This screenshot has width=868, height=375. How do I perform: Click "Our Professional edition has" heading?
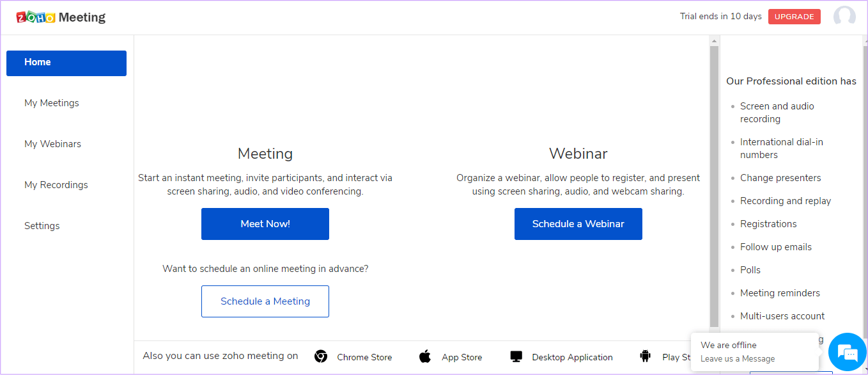click(x=791, y=81)
